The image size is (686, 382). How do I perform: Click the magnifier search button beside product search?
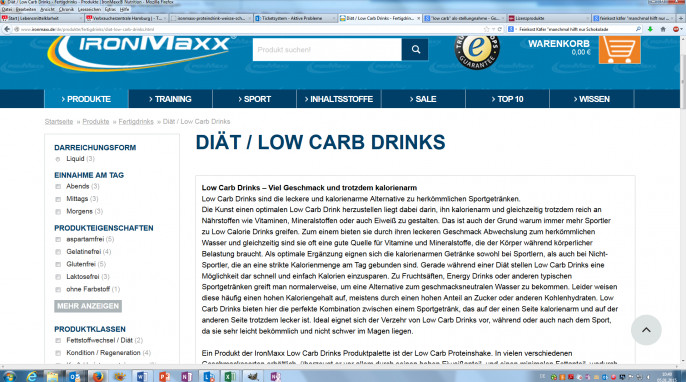point(415,49)
